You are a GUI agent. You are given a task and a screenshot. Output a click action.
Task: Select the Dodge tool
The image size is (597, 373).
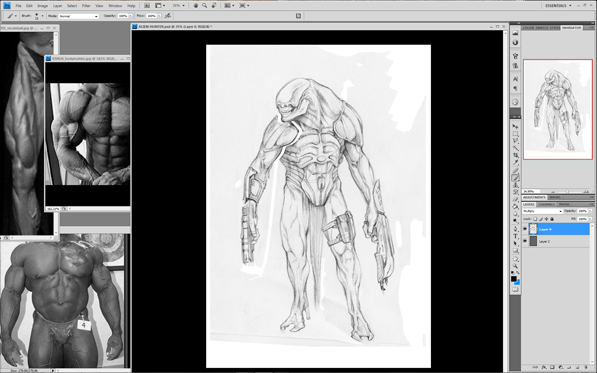click(515, 221)
